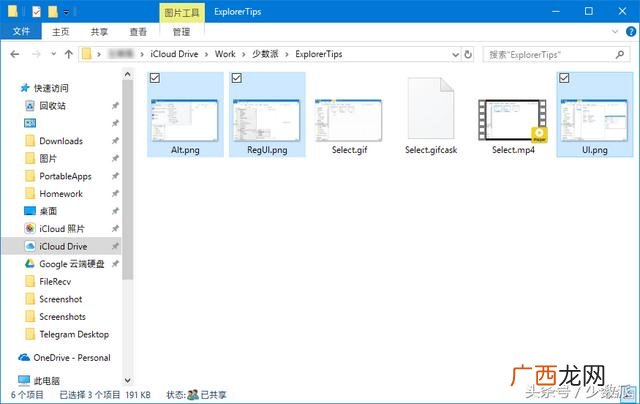Switch to the 主页 ribbon tab
Image resolution: width=640 pixels, height=404 pixels.
(x=60, y=32)
